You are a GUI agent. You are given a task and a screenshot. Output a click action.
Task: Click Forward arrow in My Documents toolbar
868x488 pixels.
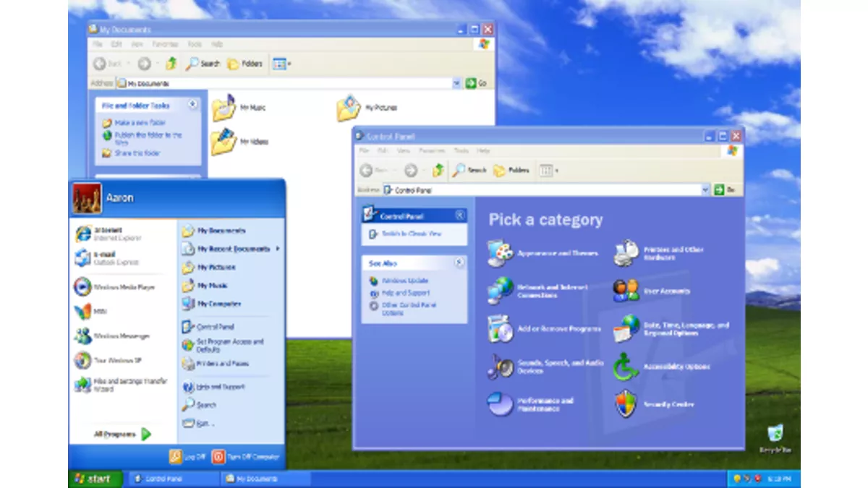144,64
